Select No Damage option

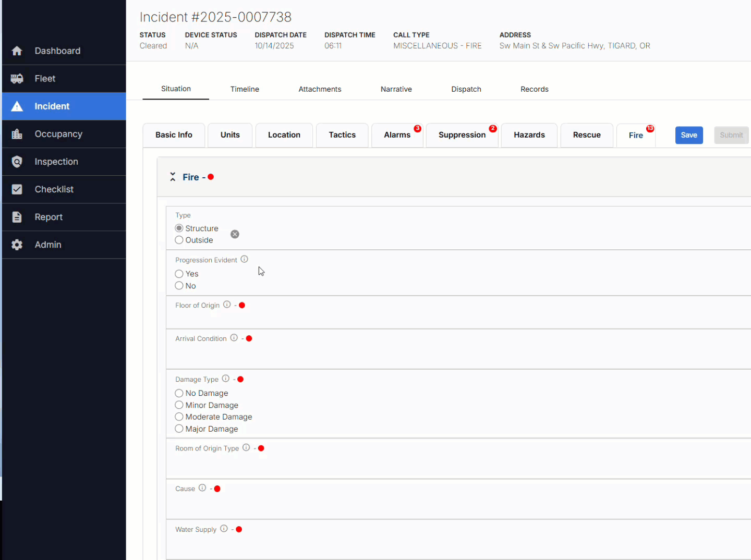coord(179,393)
